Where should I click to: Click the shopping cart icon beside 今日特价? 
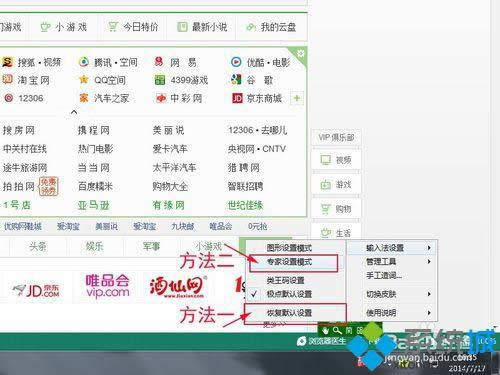point(113,27)
